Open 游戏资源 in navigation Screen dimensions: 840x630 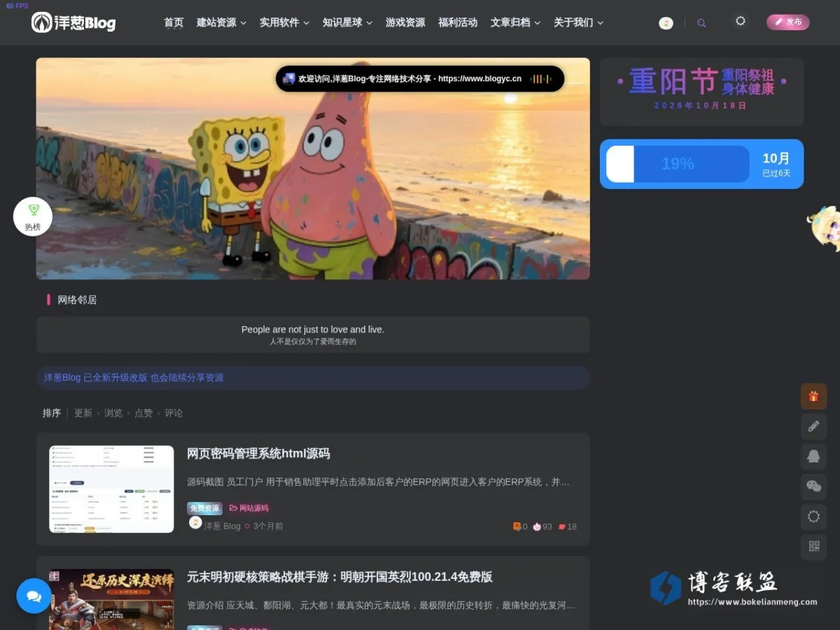pyautogui.click(x=405, y=22)
